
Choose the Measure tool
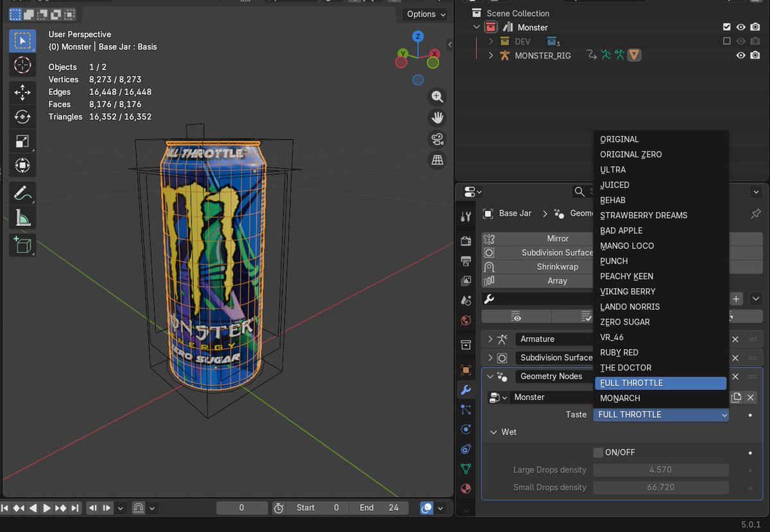(22, 218)
